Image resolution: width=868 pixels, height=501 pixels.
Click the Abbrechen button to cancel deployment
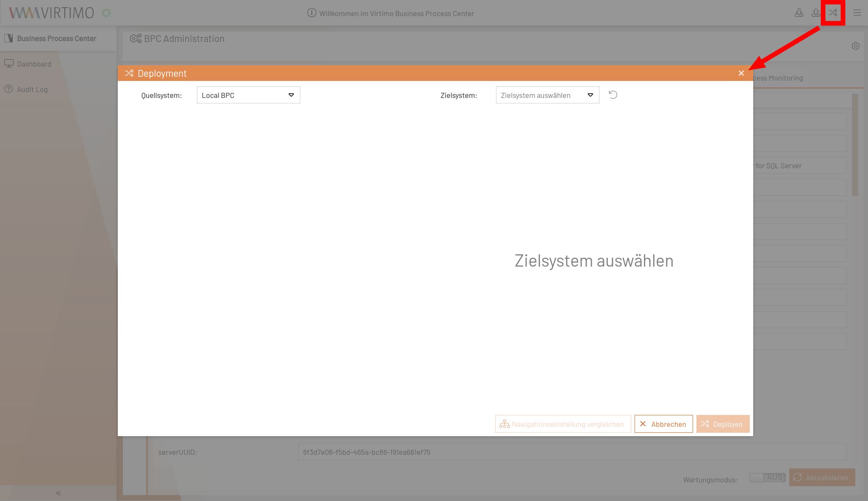point(663,424)
